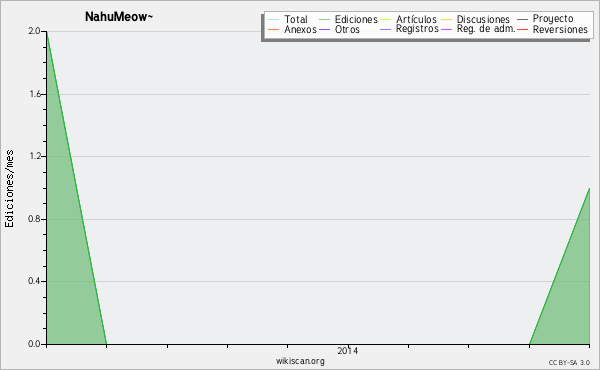600x370 pixels.
Task: Click the cyan color line beside 'Total'
Action: pyautogui.click(x=274, y=20)
